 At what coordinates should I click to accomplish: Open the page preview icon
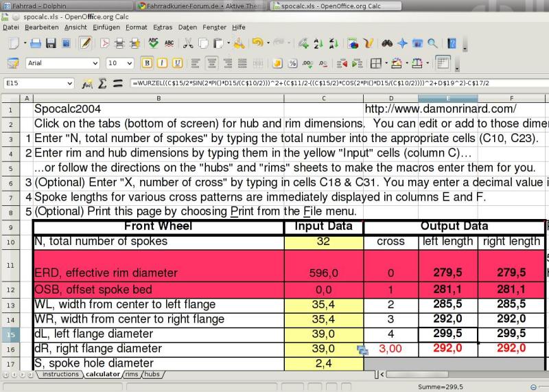(x=135, y=43)
